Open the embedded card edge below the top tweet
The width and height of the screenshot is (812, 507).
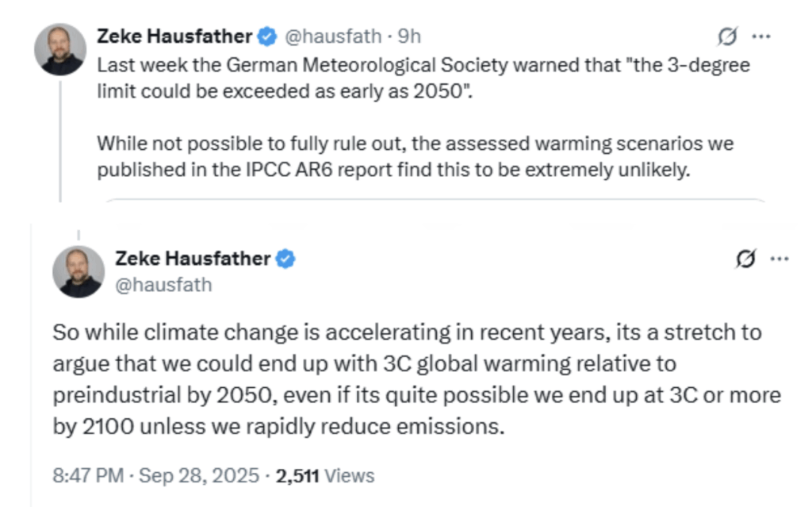(x=435, y=200)
